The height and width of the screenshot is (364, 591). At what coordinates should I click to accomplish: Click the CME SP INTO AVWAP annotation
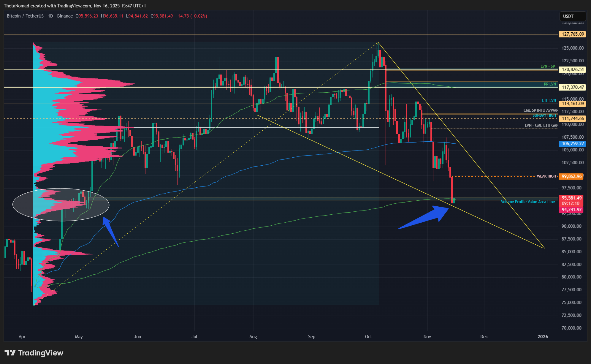pos(541,110)
